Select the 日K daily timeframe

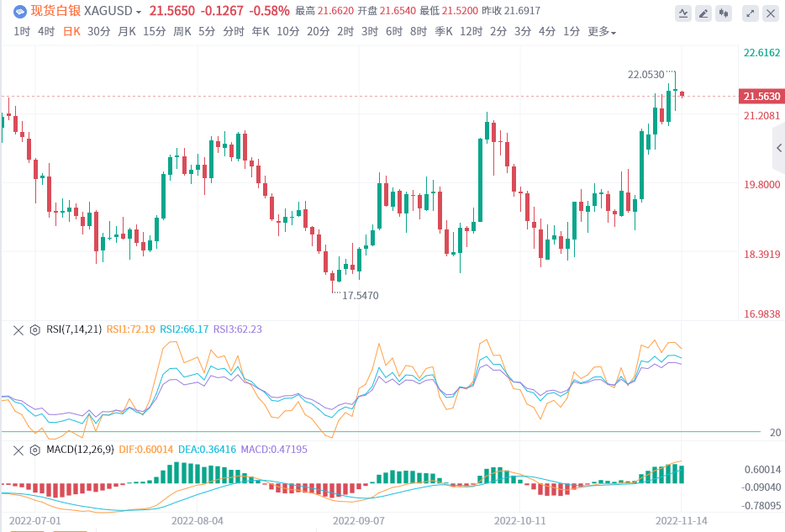(x=71, y=32)
